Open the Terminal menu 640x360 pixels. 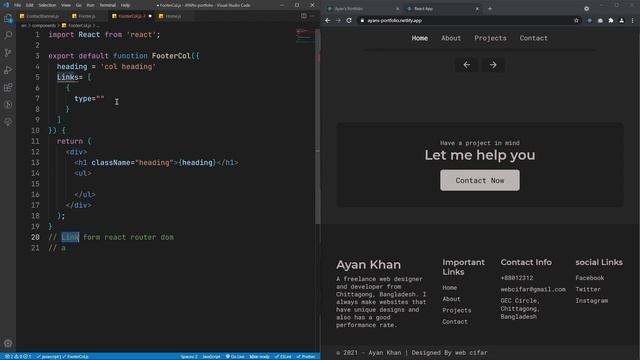108,5
